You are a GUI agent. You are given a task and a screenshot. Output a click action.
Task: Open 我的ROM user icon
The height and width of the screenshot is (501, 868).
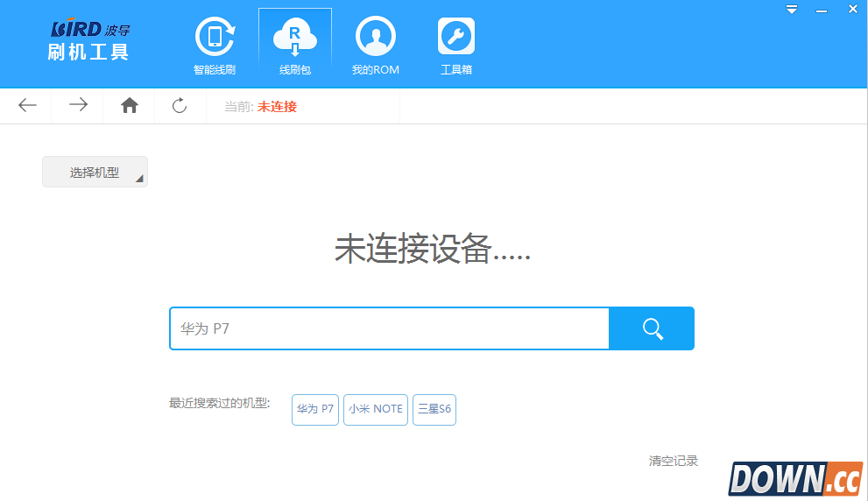[x=375, y=38]
